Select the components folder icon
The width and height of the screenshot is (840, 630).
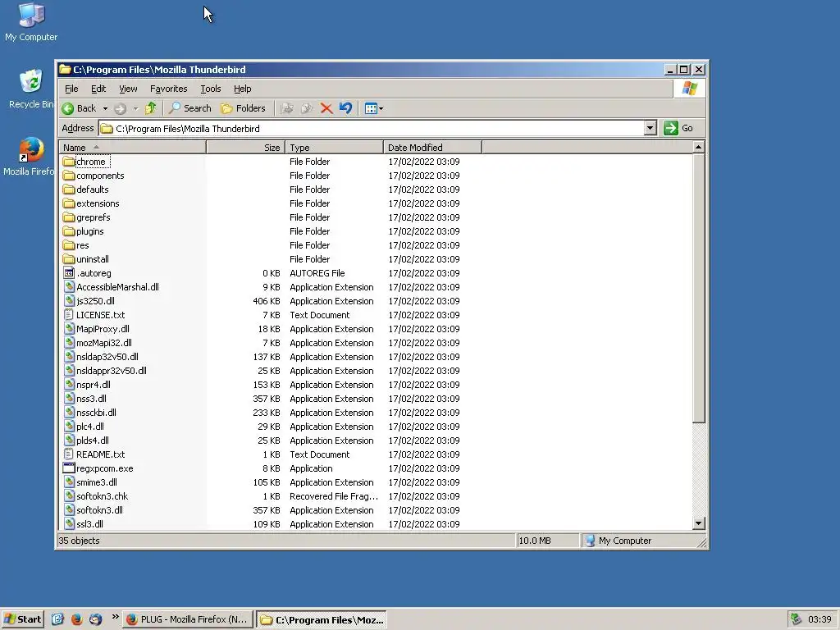pyautogui.click(x=69, y=176)
